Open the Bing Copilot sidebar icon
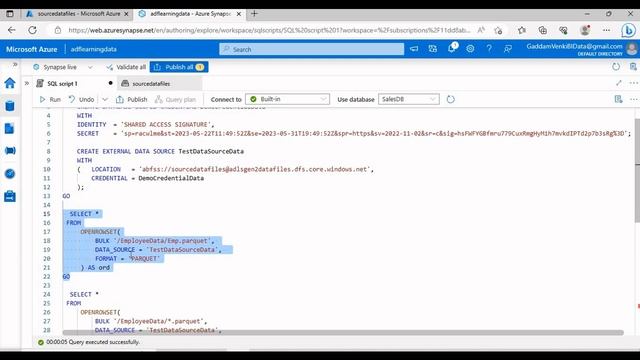Image resolution: width=640 pixels, height=360 pixels. pos(629,30)
